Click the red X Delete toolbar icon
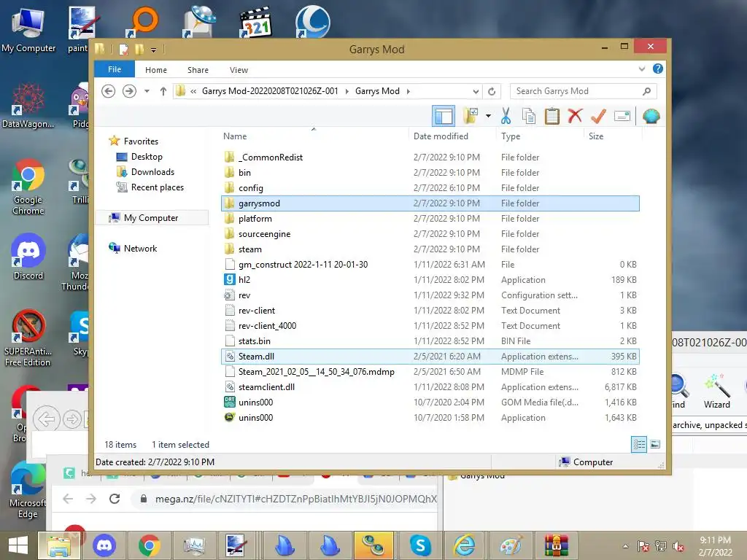 [575, 116]
